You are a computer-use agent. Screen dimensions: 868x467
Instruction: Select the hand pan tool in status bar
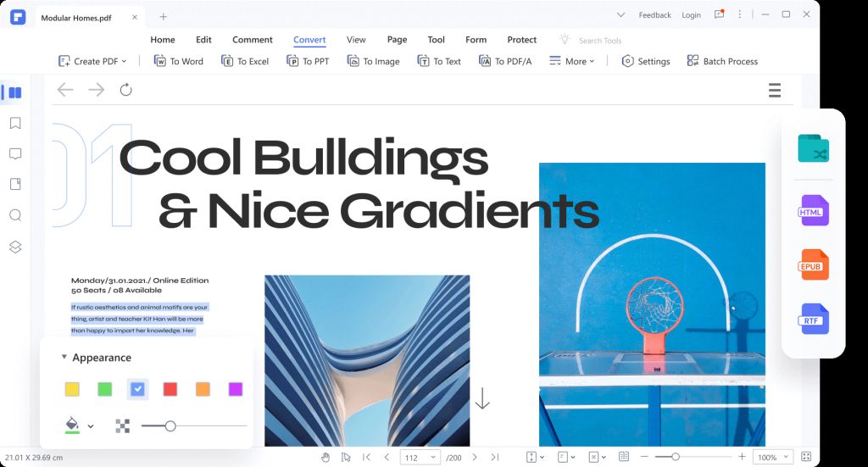coord(325,457)
